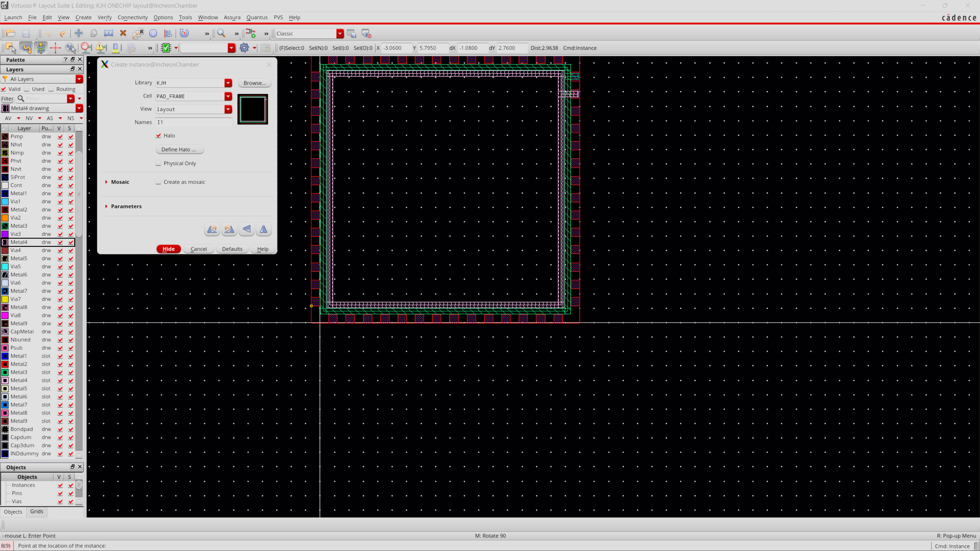Click the Open folder icon

pos(11,33)
